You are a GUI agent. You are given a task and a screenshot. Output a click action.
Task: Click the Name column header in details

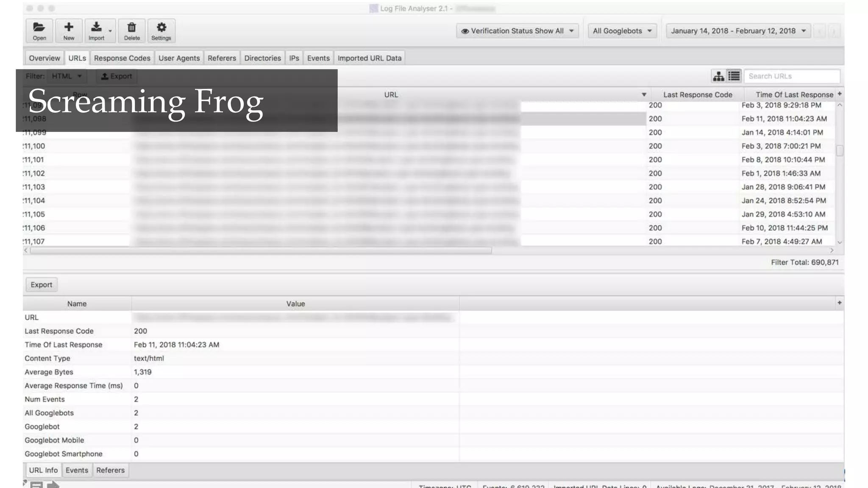pyautogui.click(x=77, y=304)
